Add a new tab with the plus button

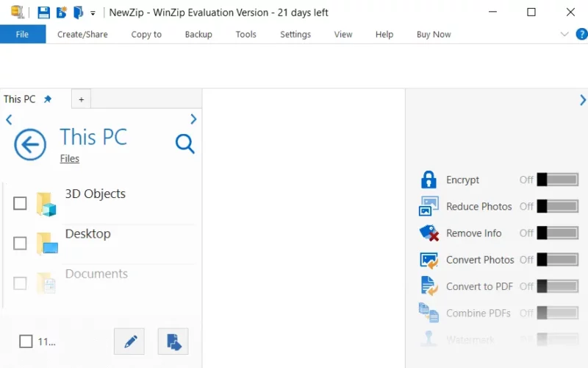pyautogui.click(x=82, y=99)
